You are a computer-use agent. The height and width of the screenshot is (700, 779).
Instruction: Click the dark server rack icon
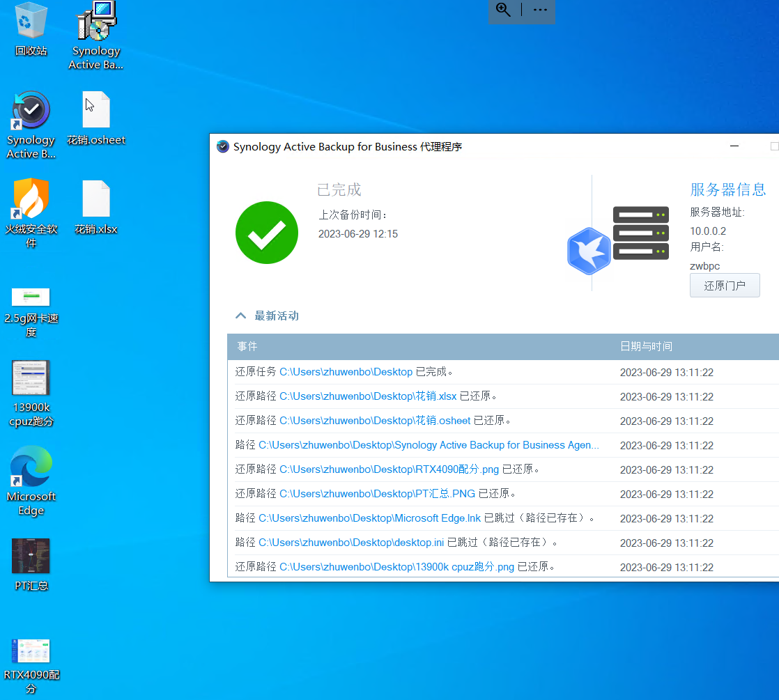(641, 233)
